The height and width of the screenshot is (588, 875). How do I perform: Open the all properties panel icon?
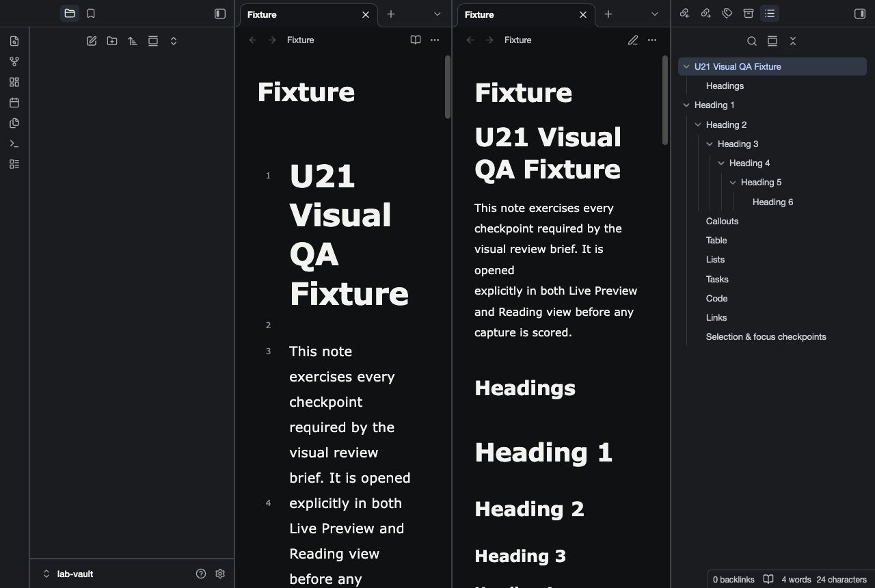pyautogui.click(x=749, y=14)
